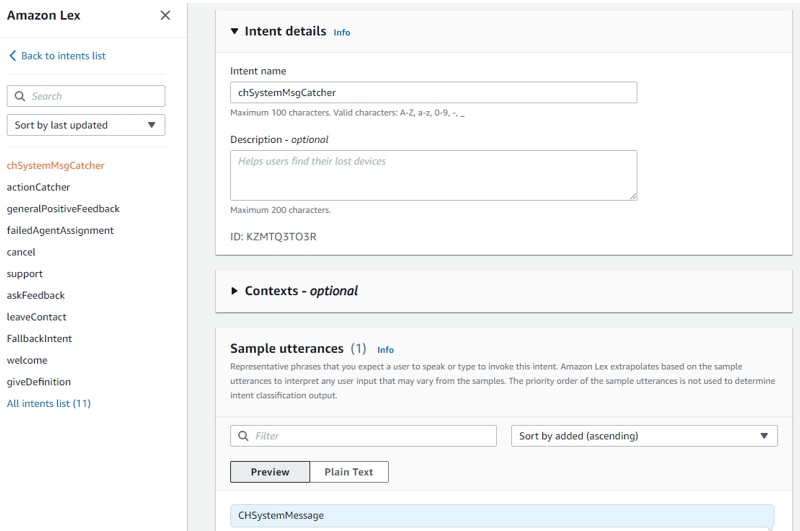Image resolution: width=800 pixels, height=531 pixels.
Task: Open the generalPositiveFeedback intent
Action: point(63,209)
